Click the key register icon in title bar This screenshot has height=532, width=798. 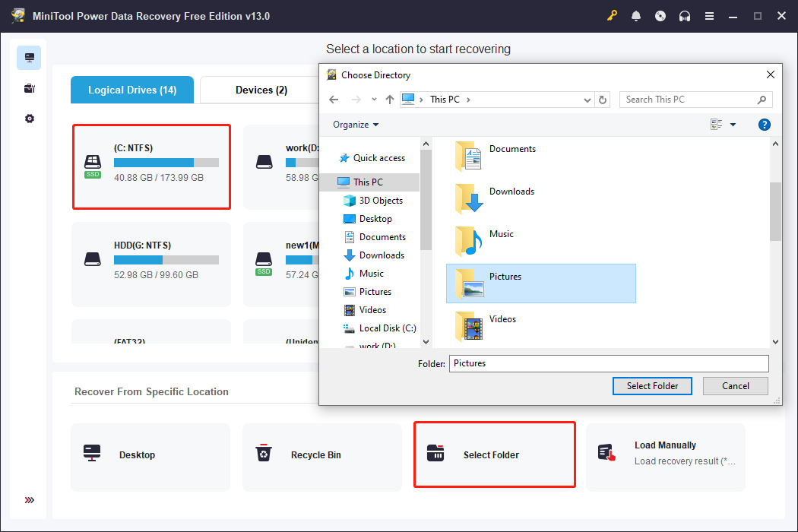point(612,16)
